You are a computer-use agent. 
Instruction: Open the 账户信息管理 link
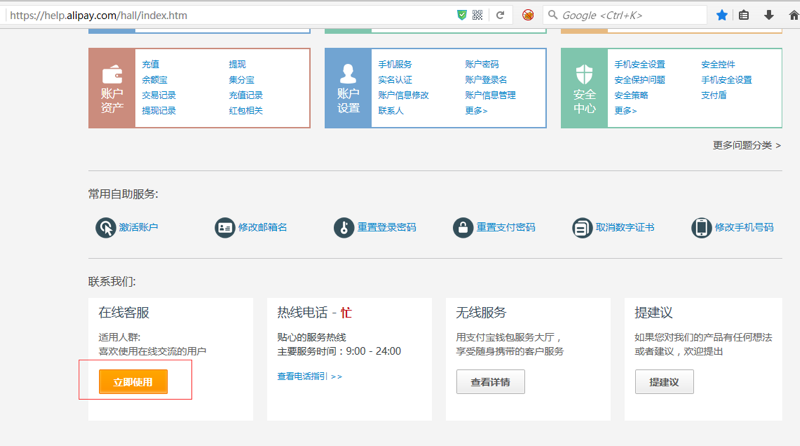tap(490, 95)
